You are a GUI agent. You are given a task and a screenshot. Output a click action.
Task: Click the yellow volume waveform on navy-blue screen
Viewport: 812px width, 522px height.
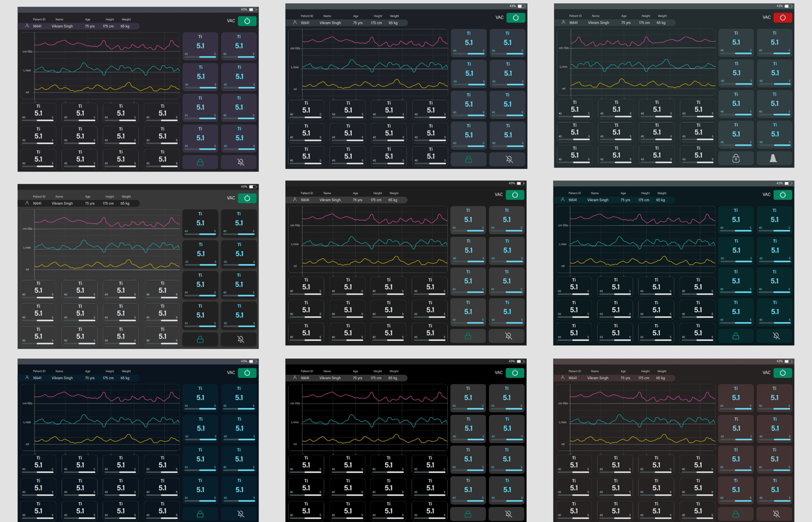point(107,439)
